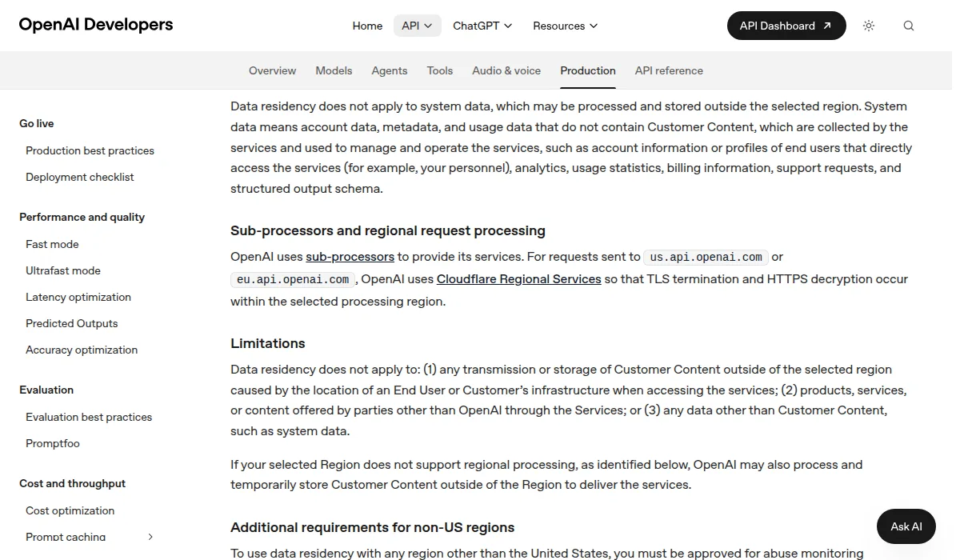Switch to the Audio & voice tab
960x560 pixels.
506,70
